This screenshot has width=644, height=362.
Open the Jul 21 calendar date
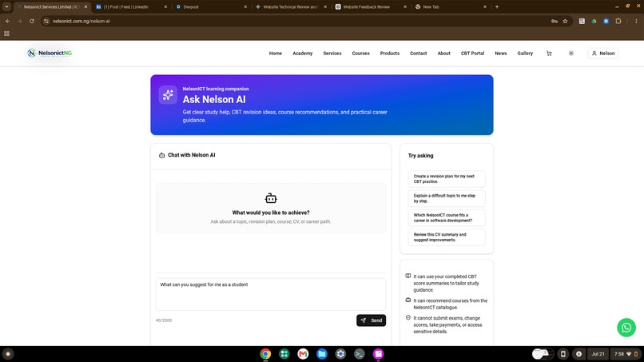(598, 354)
